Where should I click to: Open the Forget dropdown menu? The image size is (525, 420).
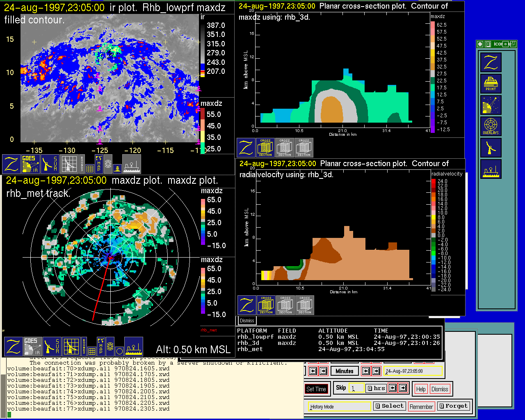pos(453,406)
